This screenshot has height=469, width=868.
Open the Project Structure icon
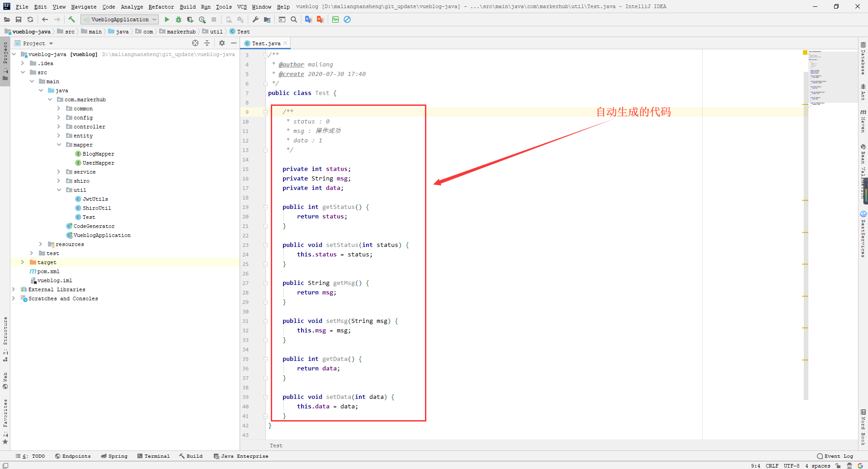[267, 19]
